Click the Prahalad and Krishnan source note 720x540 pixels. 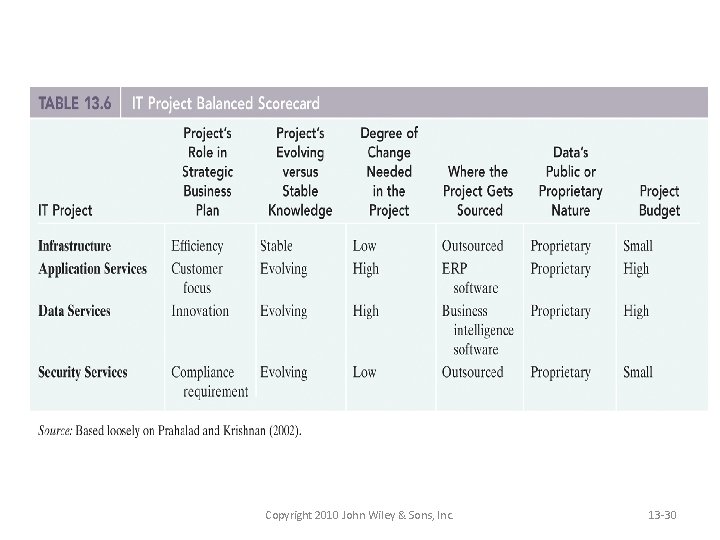(170, 431)
